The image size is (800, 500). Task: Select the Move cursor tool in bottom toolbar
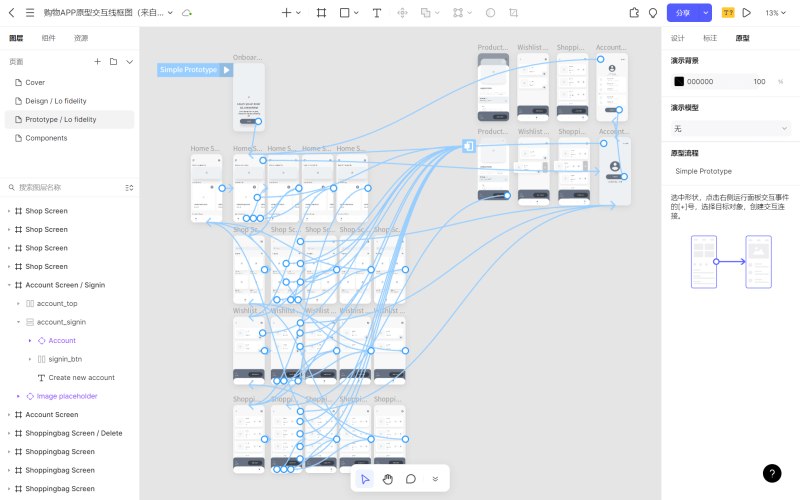pos(365,479)
